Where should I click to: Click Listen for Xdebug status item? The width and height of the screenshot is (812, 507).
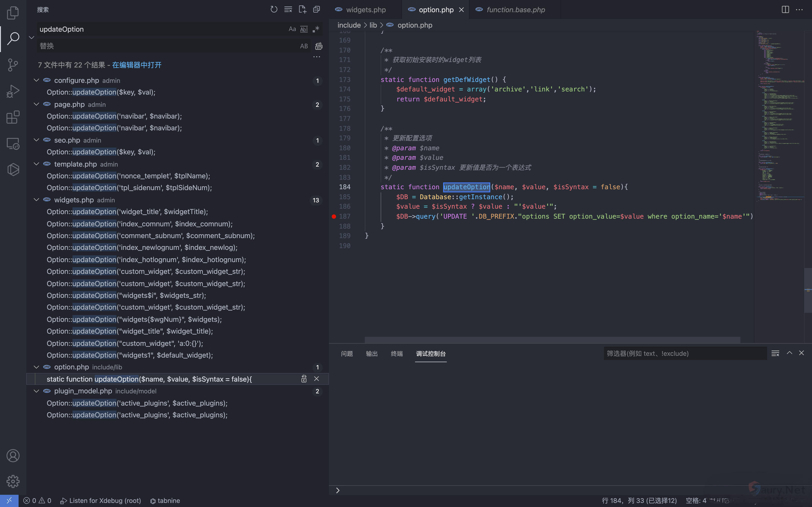101,501
